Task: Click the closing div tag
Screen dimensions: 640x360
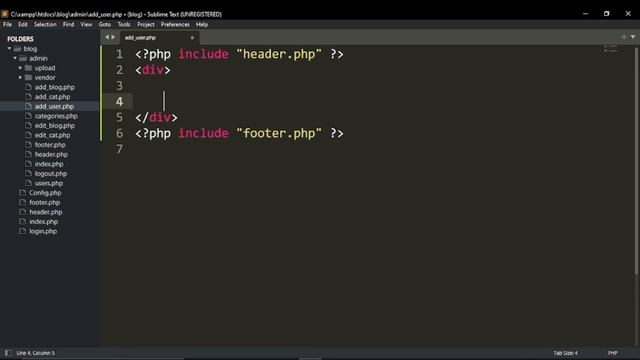Action: 156,118
